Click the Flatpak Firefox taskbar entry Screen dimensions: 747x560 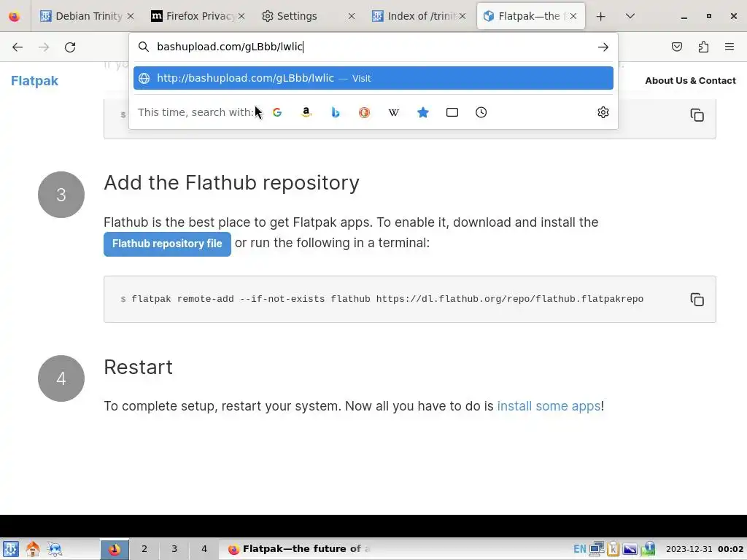point(299,549)
